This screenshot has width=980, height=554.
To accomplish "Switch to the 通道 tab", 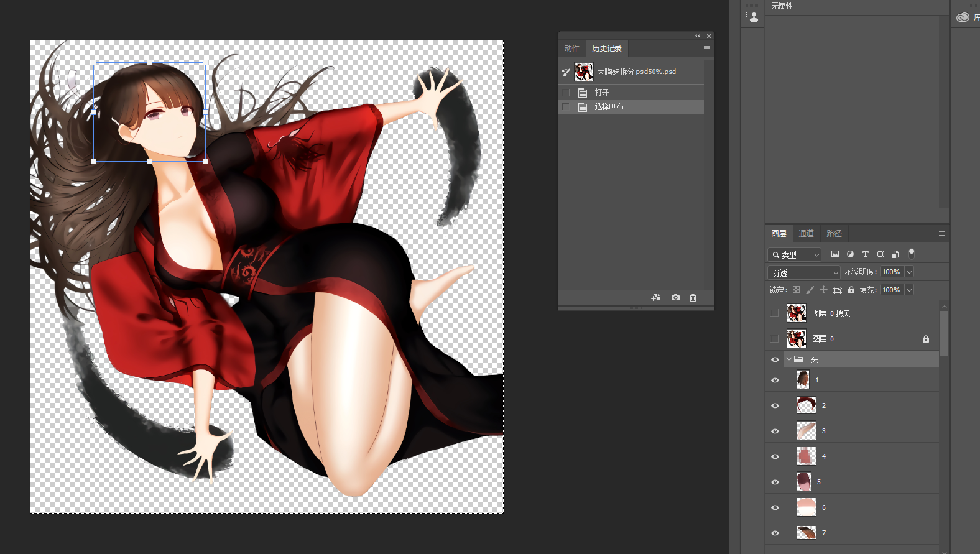I will click(x=806, y=233).
